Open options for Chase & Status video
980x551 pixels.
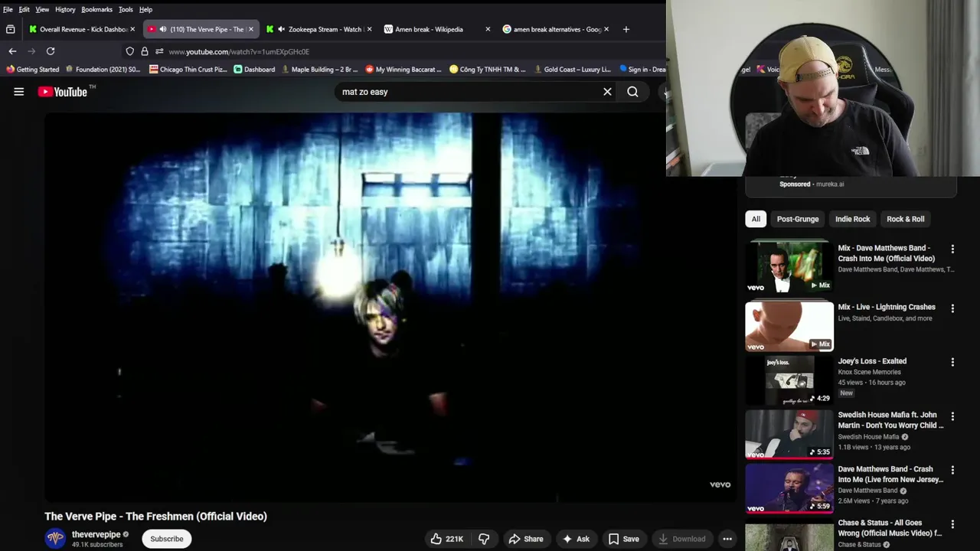952,524
